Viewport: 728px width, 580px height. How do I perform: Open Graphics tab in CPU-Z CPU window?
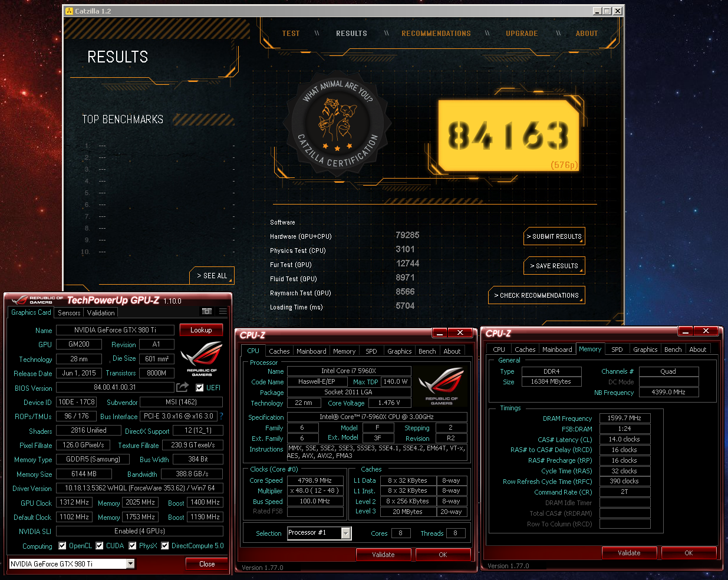[400, 351]
